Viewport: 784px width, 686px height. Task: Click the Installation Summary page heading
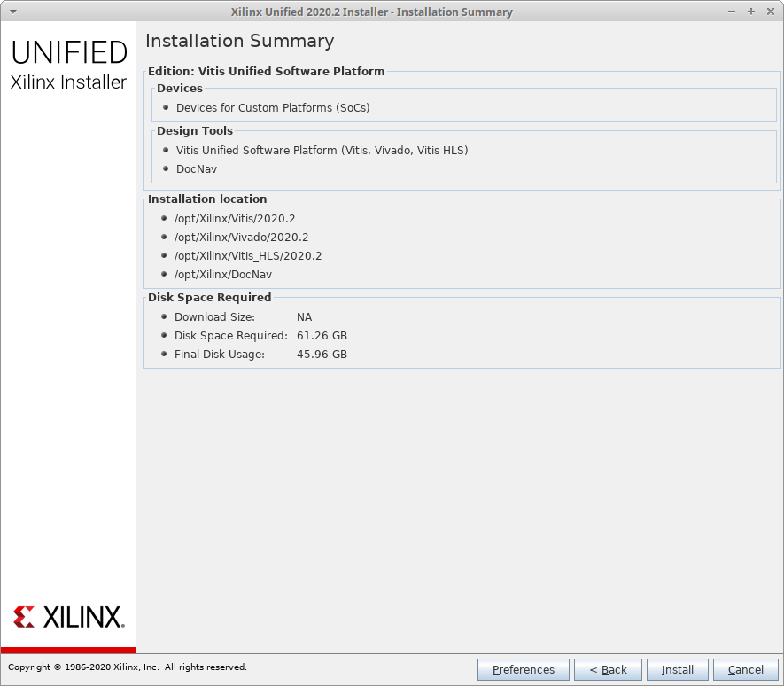click(x=239, y=42)
